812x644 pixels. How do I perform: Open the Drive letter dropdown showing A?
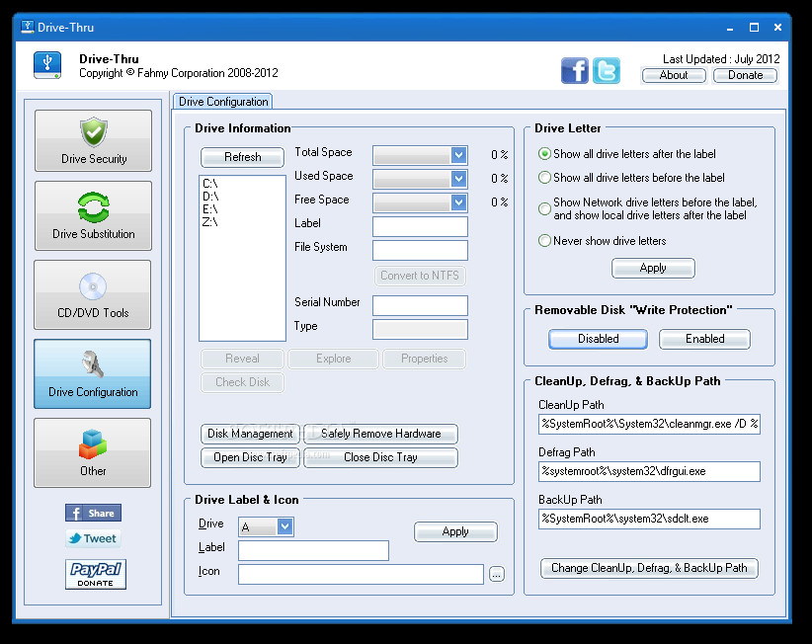[x=284, y=527]
